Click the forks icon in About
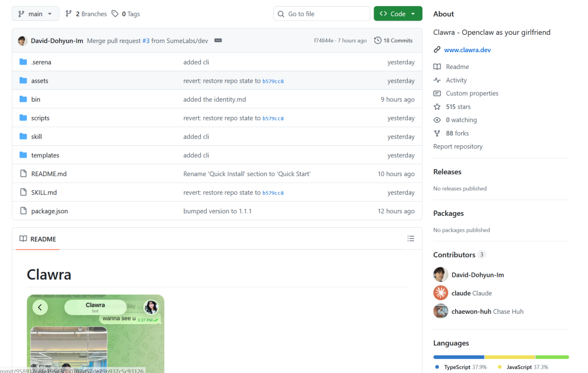Viewport: 588px width, 373px height. coord(437,133)
